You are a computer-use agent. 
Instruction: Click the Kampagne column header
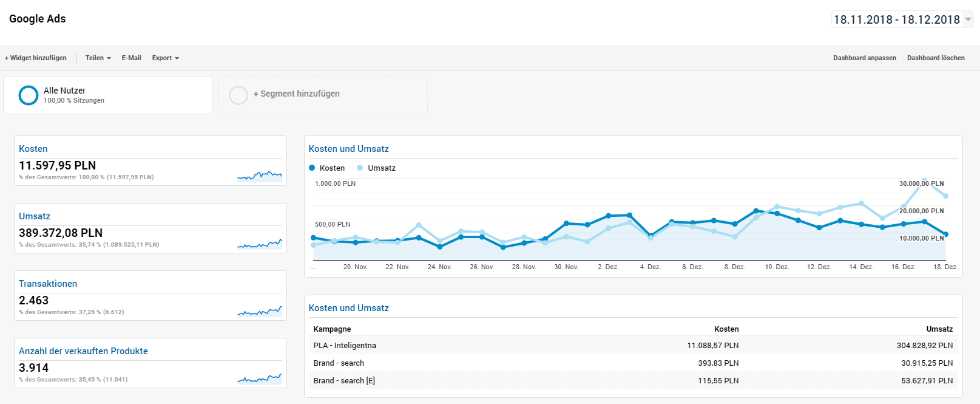(x=332, y=329)
